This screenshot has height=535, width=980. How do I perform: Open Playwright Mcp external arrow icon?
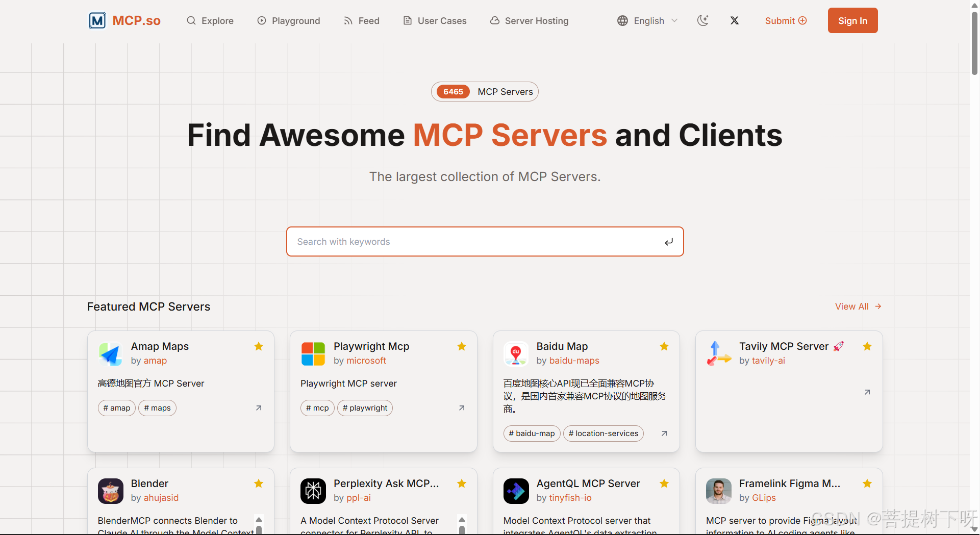pos(462,408)
